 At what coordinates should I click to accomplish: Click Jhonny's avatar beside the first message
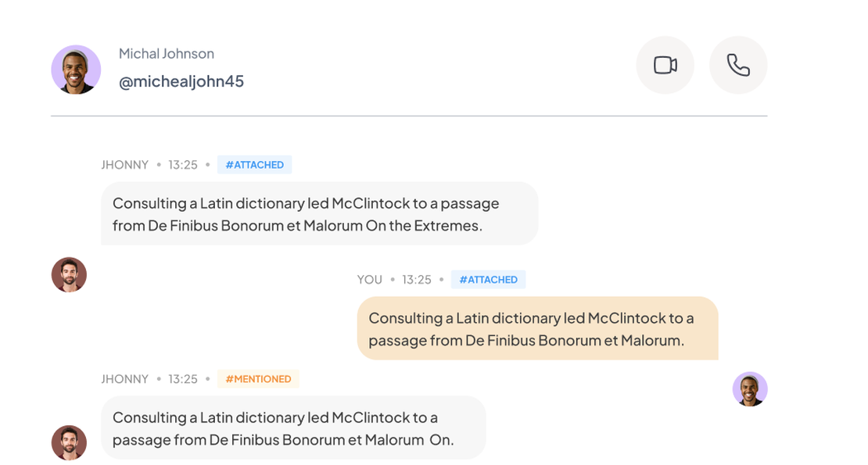point(69,275)
